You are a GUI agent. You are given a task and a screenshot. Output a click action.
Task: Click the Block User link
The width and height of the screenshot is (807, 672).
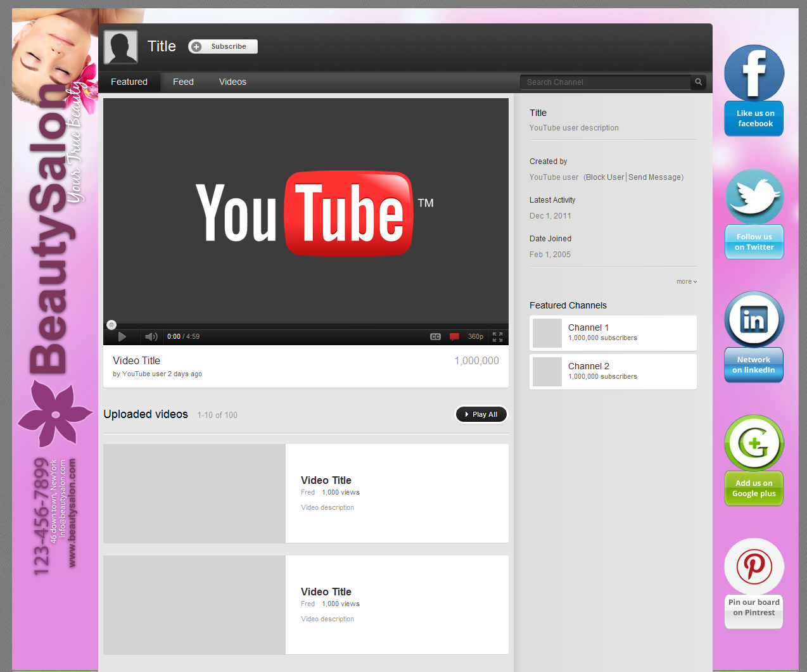click(604, 177)
